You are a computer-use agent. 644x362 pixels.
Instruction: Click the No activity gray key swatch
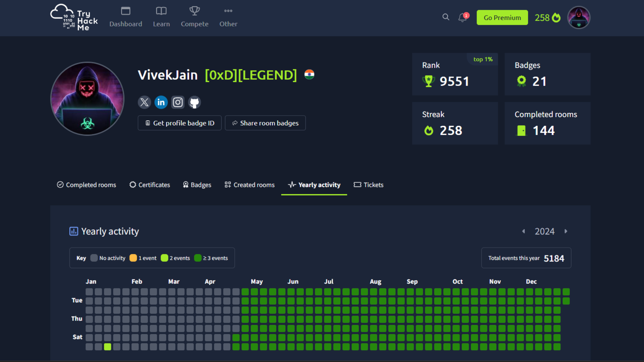pyautogui.click(x=94, y=258)
